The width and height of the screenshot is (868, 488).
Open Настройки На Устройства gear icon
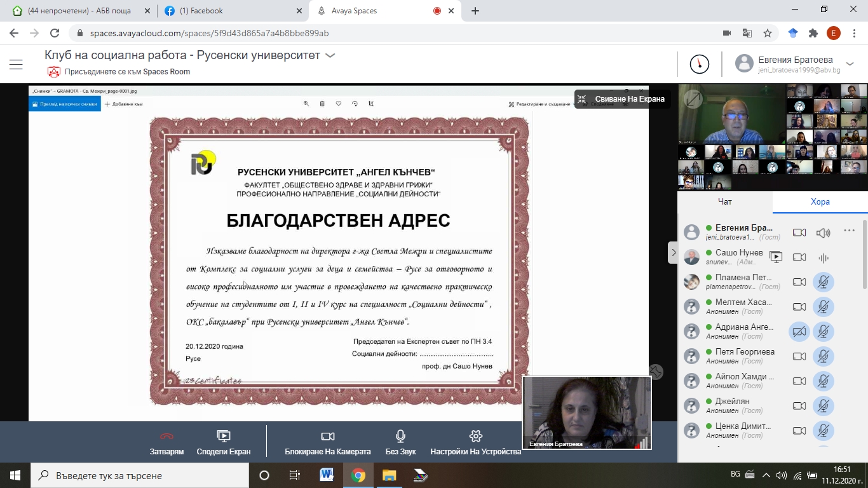(475, 437)
